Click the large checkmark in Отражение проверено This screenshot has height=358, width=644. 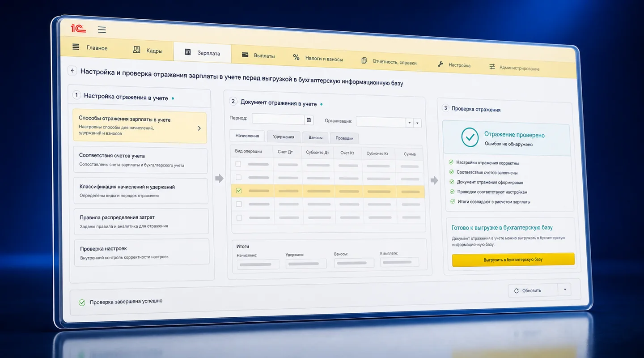tap(470, 137)
